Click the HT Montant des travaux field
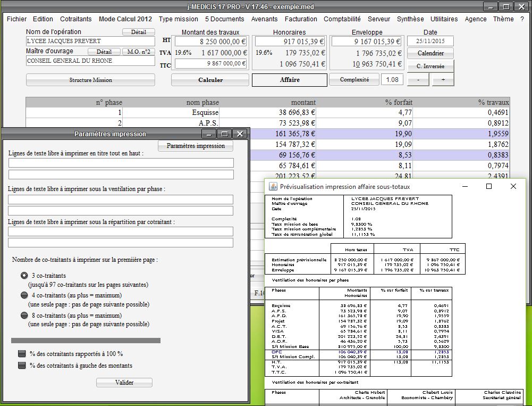This screenshot has width=532, height=406. pos(210,42)
